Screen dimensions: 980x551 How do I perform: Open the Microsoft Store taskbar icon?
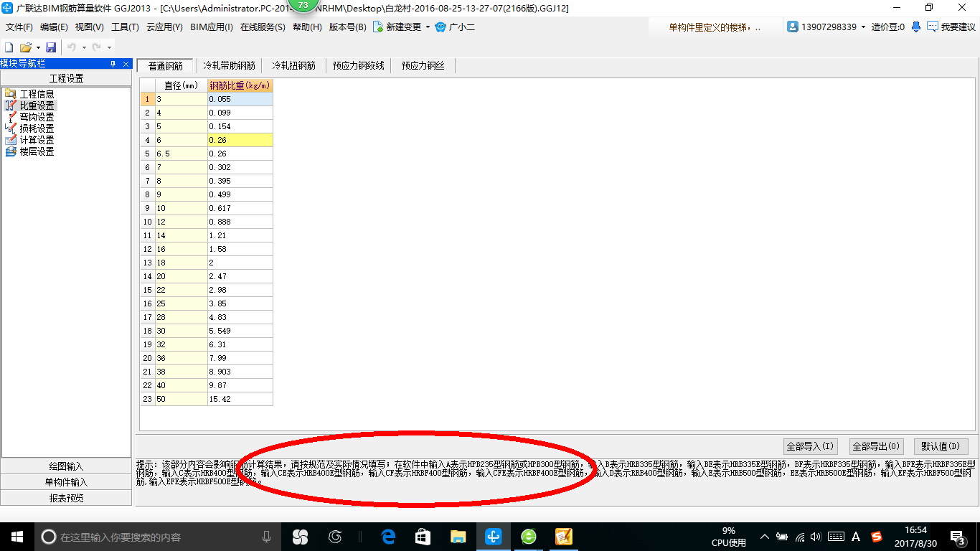pyautogui.click(x=423, y=537)
